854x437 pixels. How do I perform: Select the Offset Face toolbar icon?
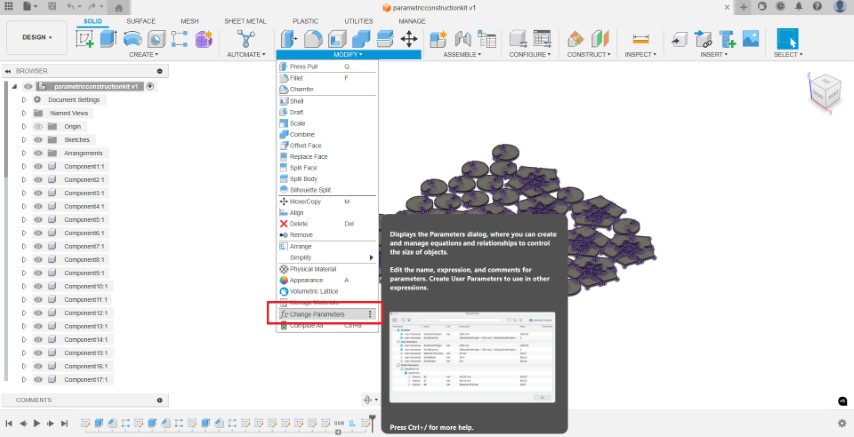pos(385,39)
